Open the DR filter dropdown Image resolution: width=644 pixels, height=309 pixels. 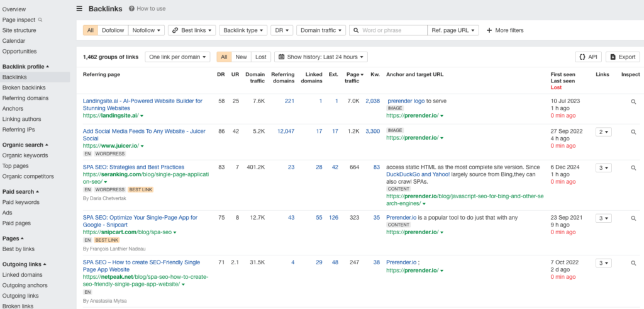pyautogui.click(x=282, y=30)
